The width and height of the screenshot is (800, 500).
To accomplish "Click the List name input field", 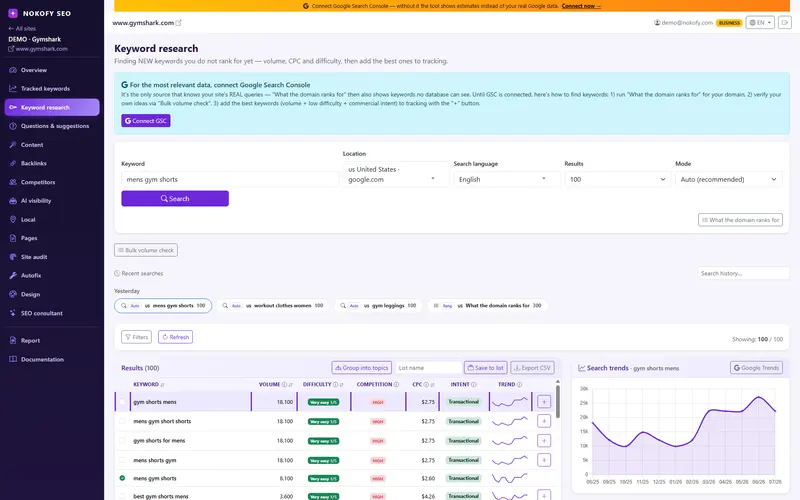I will tap(428, 368).
